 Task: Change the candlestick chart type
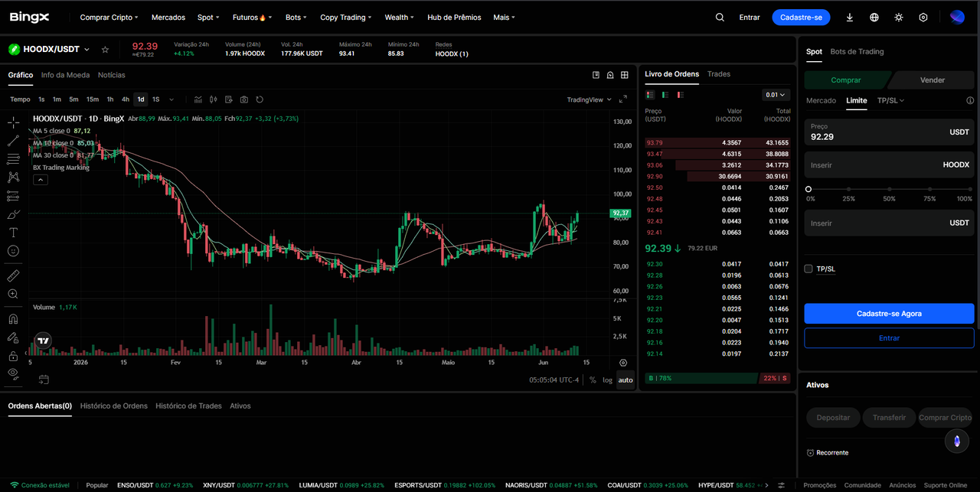(214, 99)
